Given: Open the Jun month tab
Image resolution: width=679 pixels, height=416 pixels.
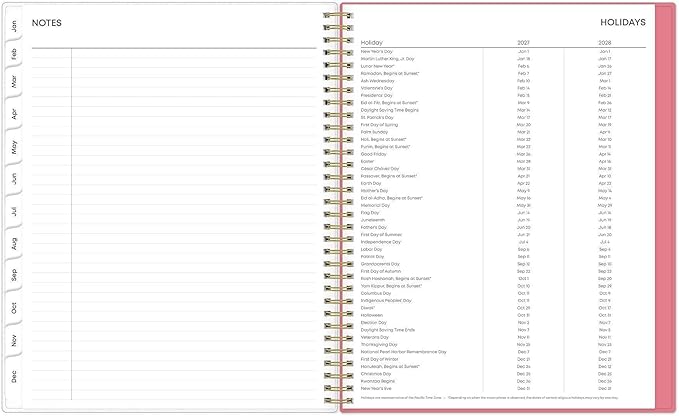Looking at the screenshot, I should (x=14, y=178).
